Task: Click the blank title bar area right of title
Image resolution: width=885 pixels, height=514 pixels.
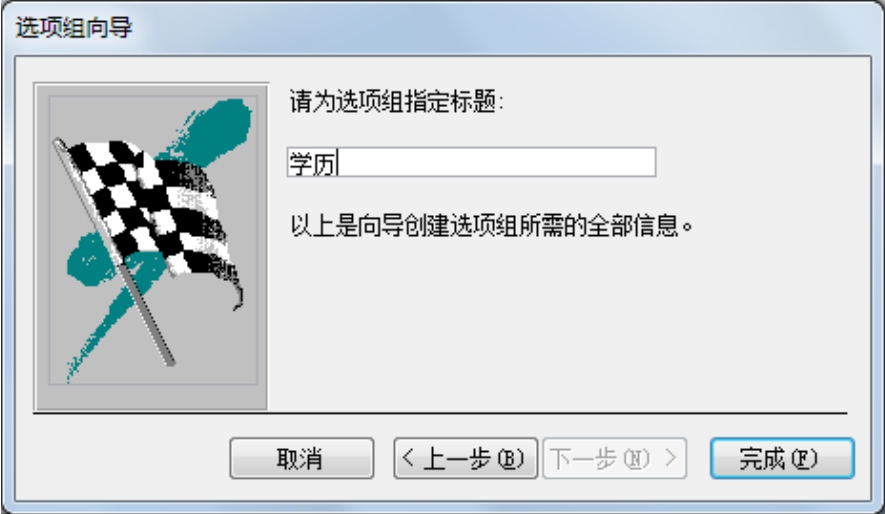Action: [508, 27]
